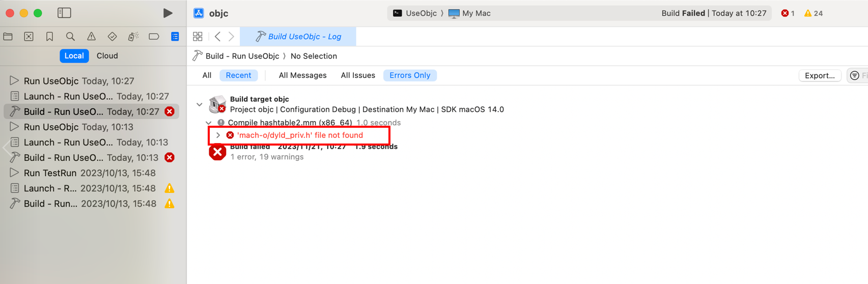Select the Report navigator icon

(175, 36)
